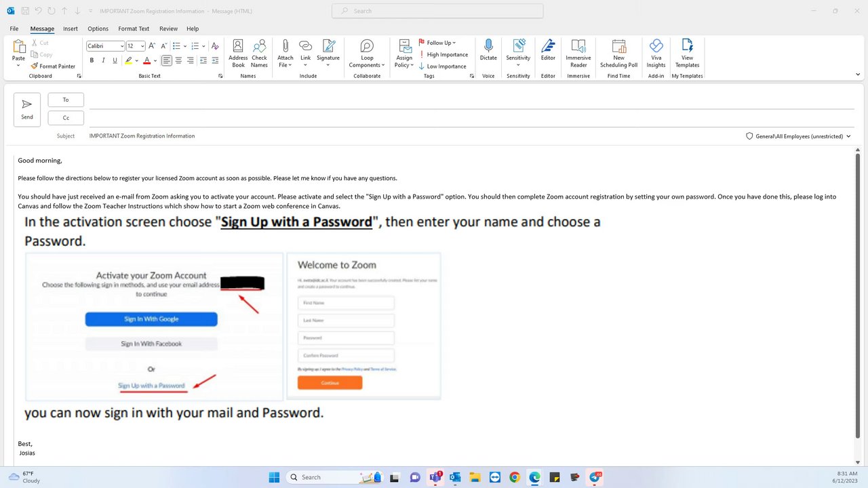The height and width of the screenshot is (488, 868).
Task: Open text highlight color picker arrow
Action: [136, 60]
